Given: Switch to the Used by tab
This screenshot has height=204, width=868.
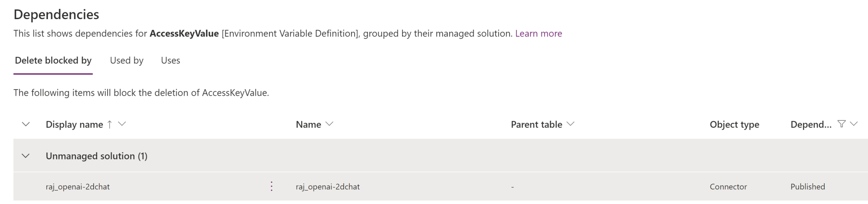Looking at the screenshot, I should coord(126,60).
